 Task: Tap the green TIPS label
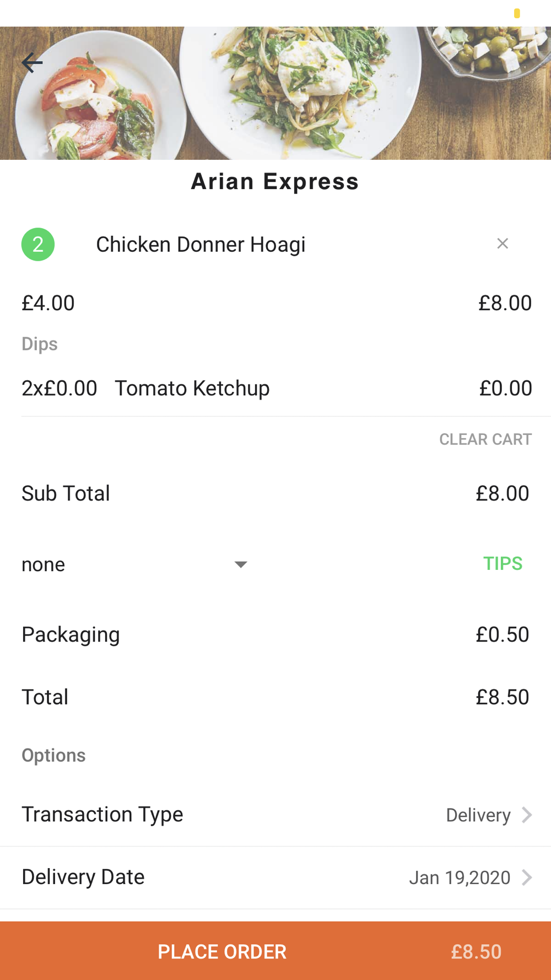pyautogui.click(x=503, y=563)
